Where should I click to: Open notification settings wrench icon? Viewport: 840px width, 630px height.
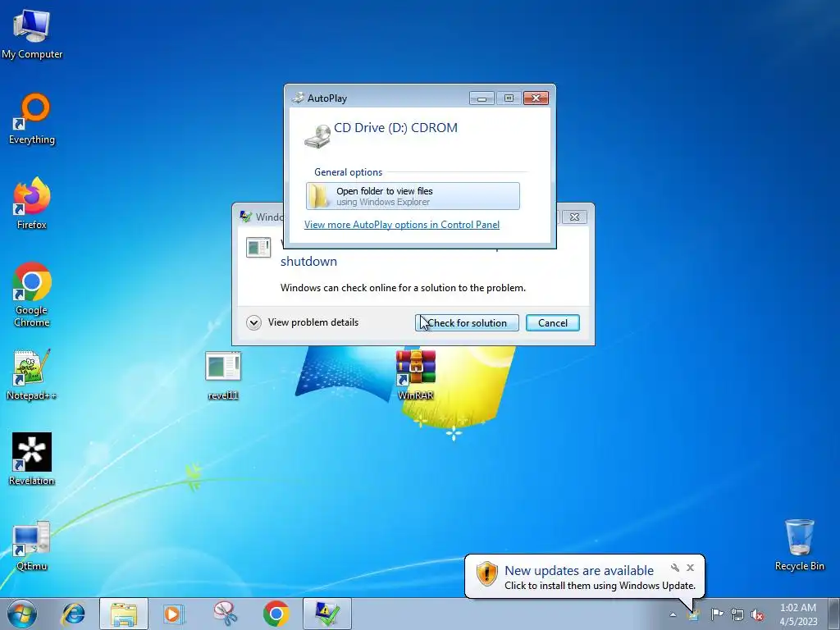pyautogui.click(x=675, y=568)
